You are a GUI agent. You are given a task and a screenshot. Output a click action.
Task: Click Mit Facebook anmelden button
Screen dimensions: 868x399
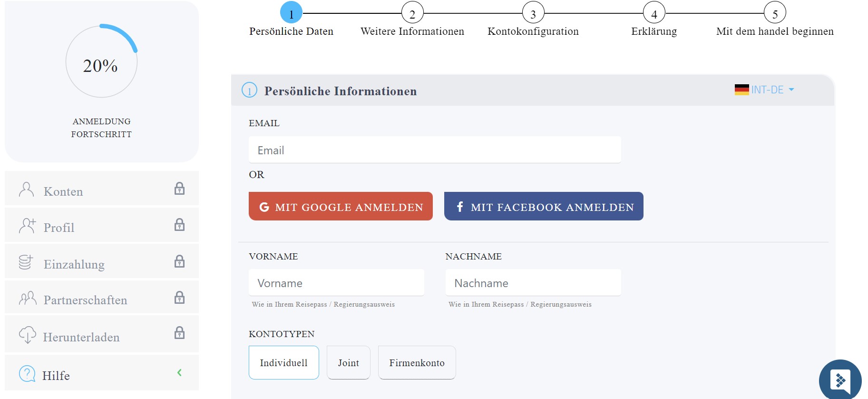point(544,206)
